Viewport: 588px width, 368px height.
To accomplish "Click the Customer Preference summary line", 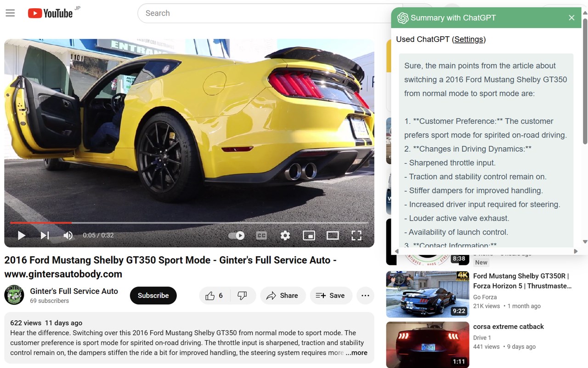I will click(x=486, y=128).
